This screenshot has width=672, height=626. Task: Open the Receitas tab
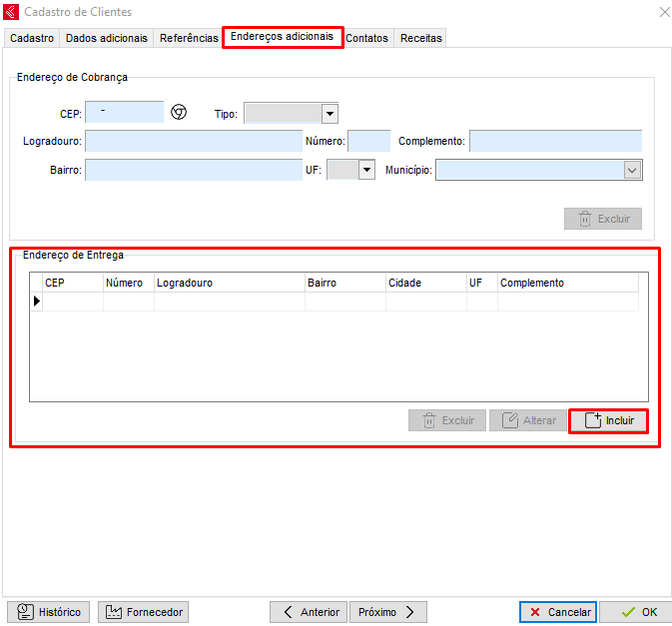[x=420, y=38]
